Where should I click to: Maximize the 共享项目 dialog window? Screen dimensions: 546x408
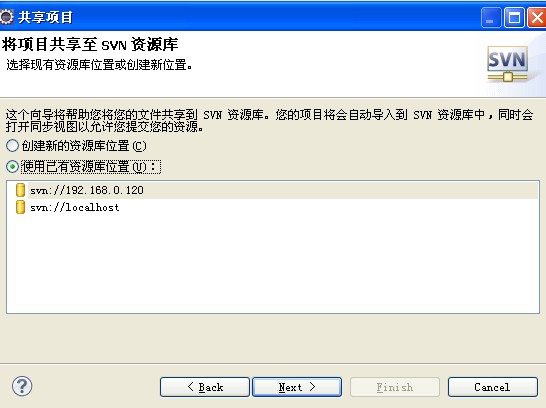514,17
